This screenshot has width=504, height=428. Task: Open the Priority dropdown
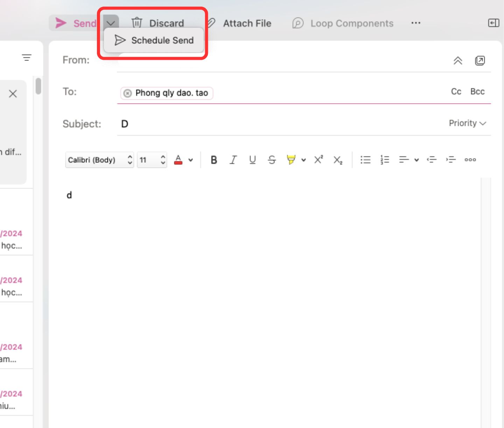point(468,123)
